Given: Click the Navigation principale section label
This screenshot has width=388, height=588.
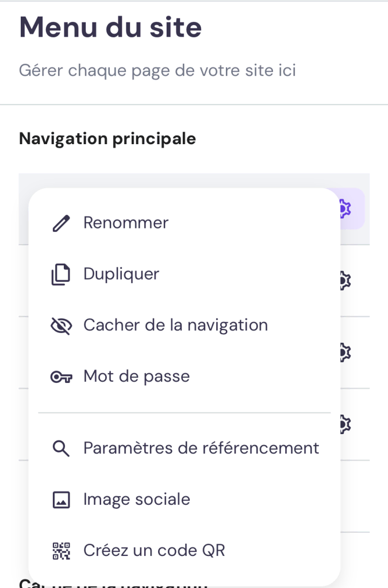Looking at the screenshot, I should (x=107, y=138).
